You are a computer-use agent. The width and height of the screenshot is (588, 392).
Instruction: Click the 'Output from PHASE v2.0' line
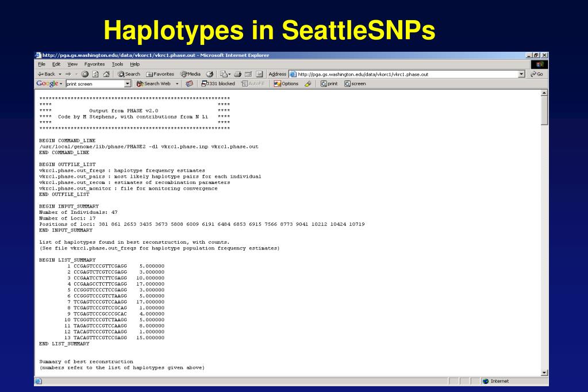coord(124,111)
